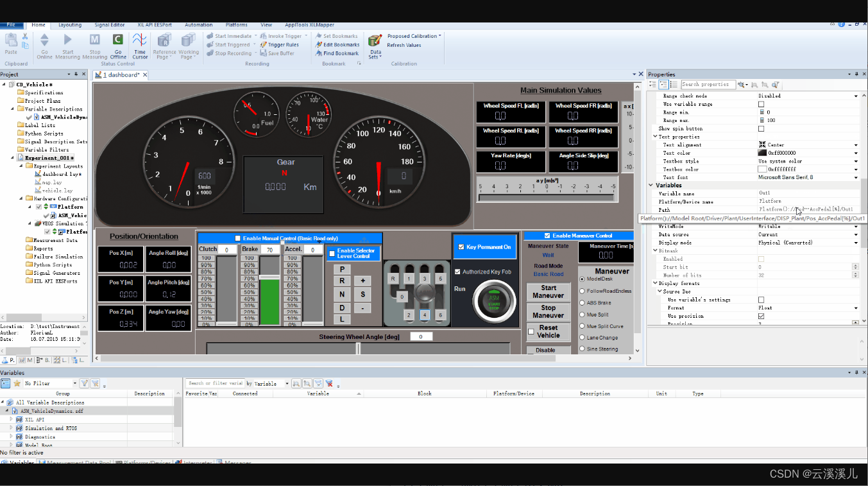Screen dimensions: 868x486
Task: Activate the Time Cursor tool
Action: click(x=140, y=40)
